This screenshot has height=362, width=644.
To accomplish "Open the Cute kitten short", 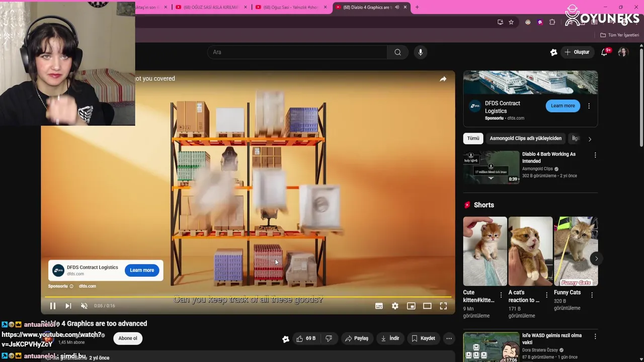I will click(x=485, y=251).
